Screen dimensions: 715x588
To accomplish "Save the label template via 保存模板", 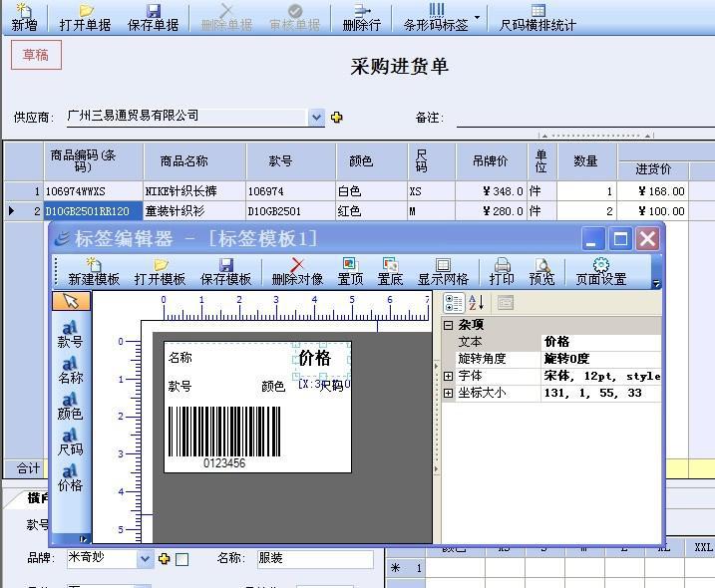I will [226, 271].
